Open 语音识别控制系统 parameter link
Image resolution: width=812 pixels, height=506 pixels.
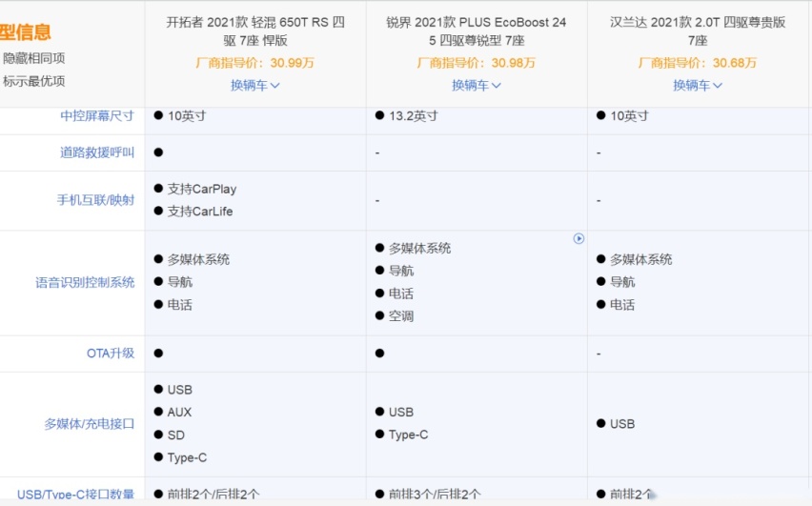tap(85, 282)
